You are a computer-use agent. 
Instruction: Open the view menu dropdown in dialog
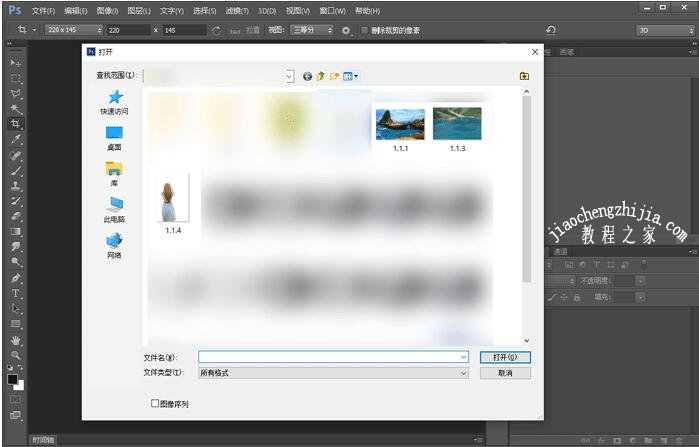pos(351,76)
